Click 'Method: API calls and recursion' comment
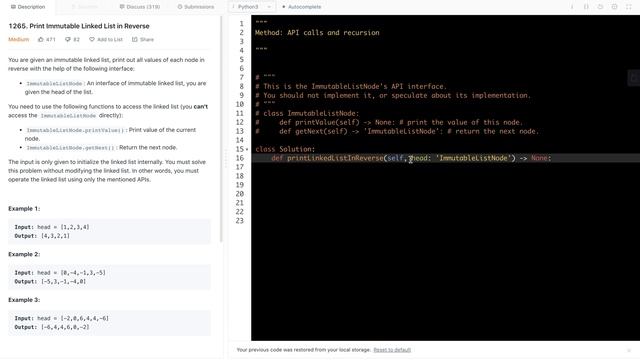Screen dimensions: 640x360 317,33
